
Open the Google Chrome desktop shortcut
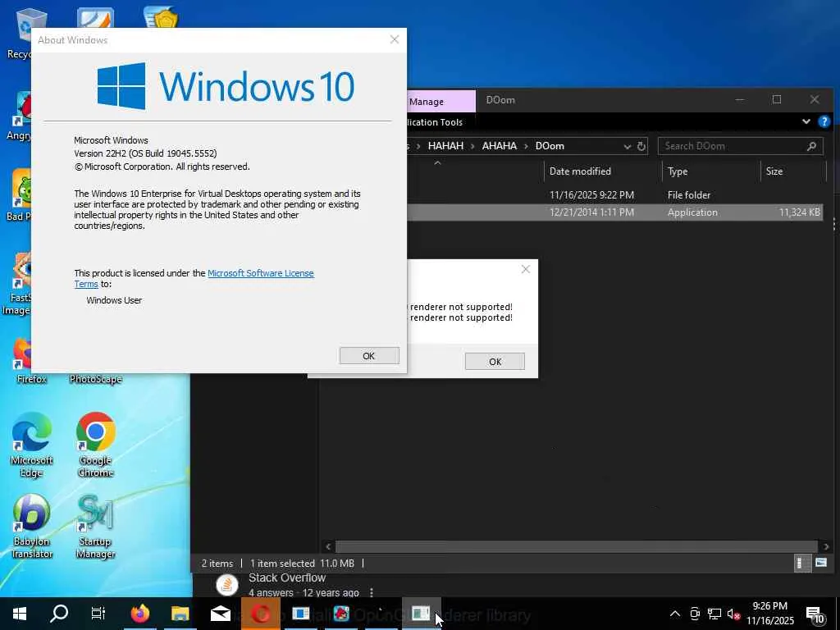point(95,445)
